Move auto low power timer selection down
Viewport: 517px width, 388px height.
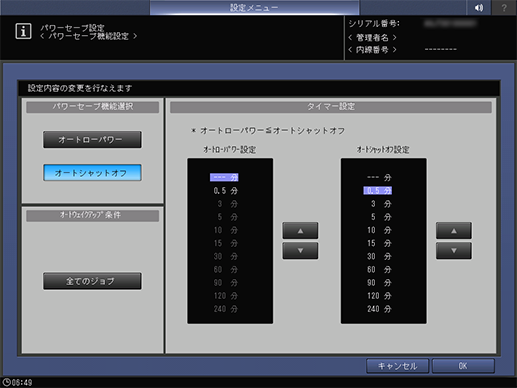pos(300,251)
